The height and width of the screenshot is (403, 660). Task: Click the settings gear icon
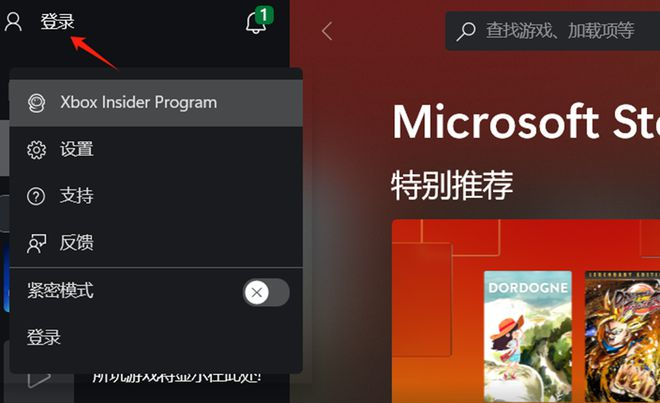coord(36,149)
